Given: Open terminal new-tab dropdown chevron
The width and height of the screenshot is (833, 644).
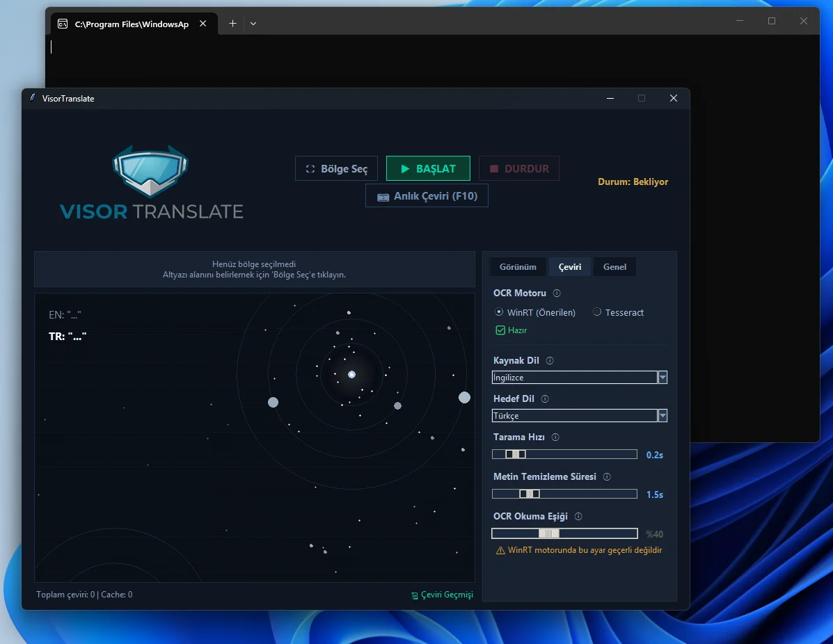Looking at the screenshot, I should (x=253, y=24).
